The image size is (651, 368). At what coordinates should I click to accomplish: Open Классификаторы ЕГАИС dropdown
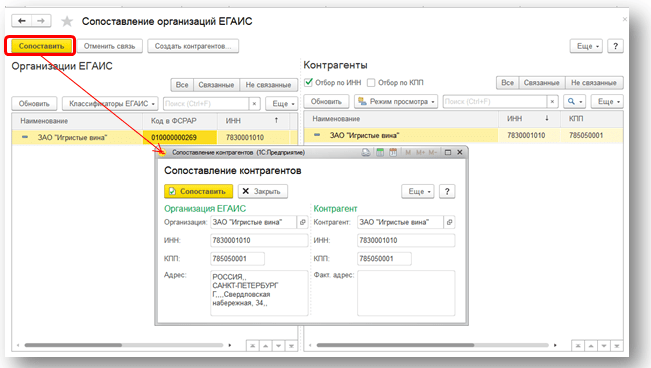(110, 103)
